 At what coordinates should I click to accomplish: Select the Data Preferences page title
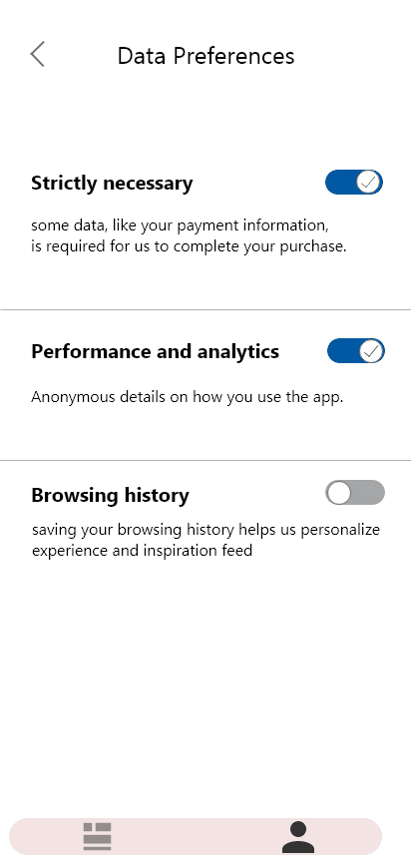click(205, 57)
